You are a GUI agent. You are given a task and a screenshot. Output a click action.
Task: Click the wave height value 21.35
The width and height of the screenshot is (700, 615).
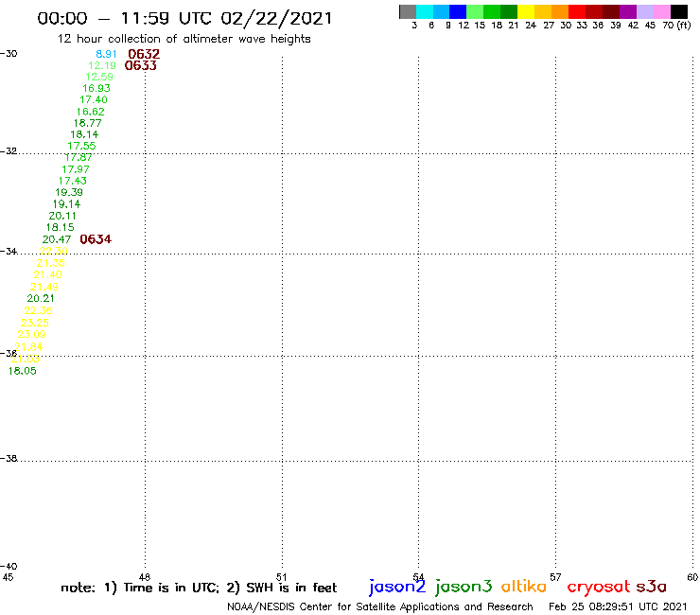tap(51, 263)
